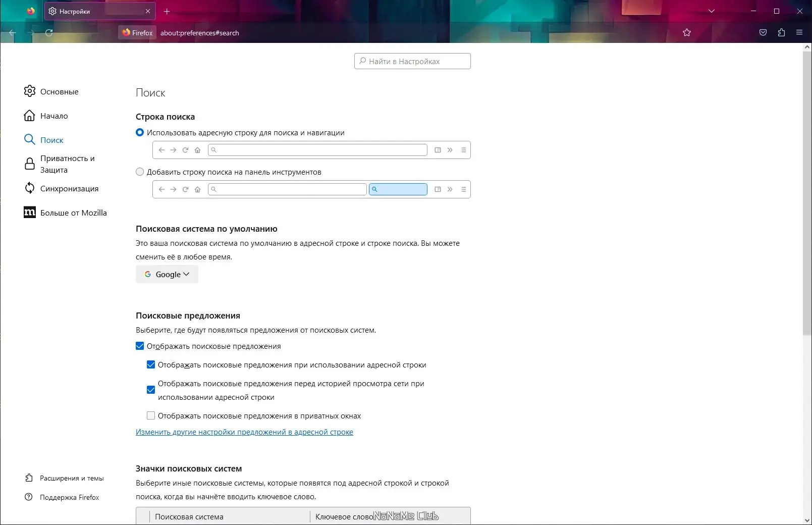The height and width of the screenshot is (525, 812).
Task: Click the separate search bar toolbar preview
Action: coord(311,189)
